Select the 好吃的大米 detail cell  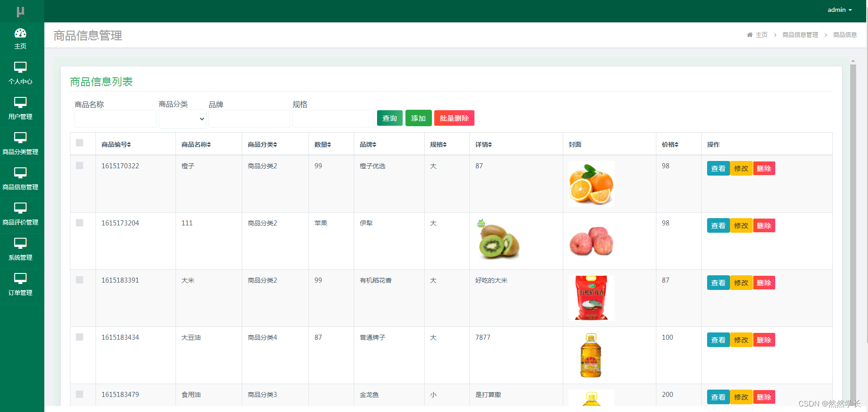coord(491,280)
